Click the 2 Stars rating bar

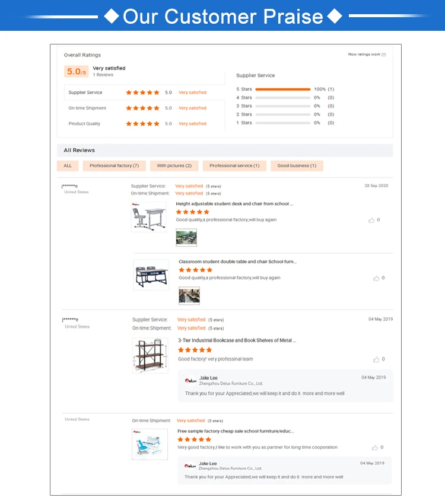282,114
